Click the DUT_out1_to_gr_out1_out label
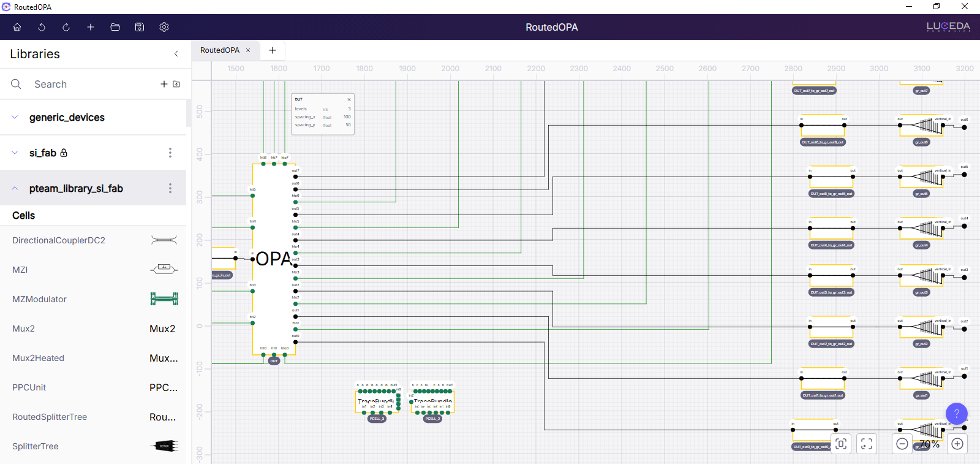Screen dimensions: 980x464 pyautogui.click(x=823, y=395)
